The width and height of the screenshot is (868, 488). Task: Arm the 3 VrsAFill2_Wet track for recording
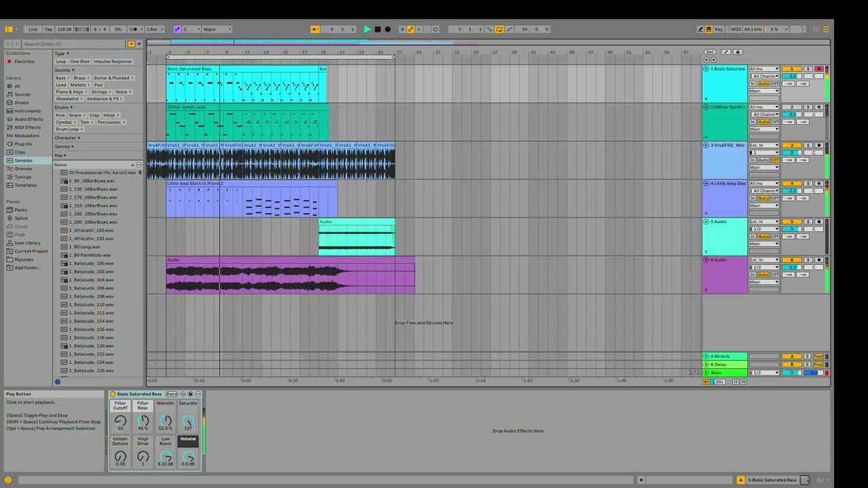(x=818, y=146)
